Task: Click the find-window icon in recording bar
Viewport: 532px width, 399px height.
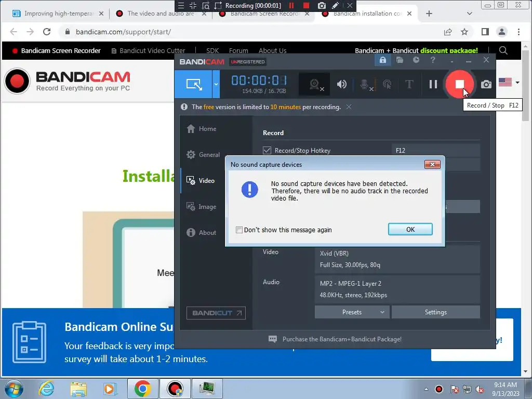Action: click(206, 5)
